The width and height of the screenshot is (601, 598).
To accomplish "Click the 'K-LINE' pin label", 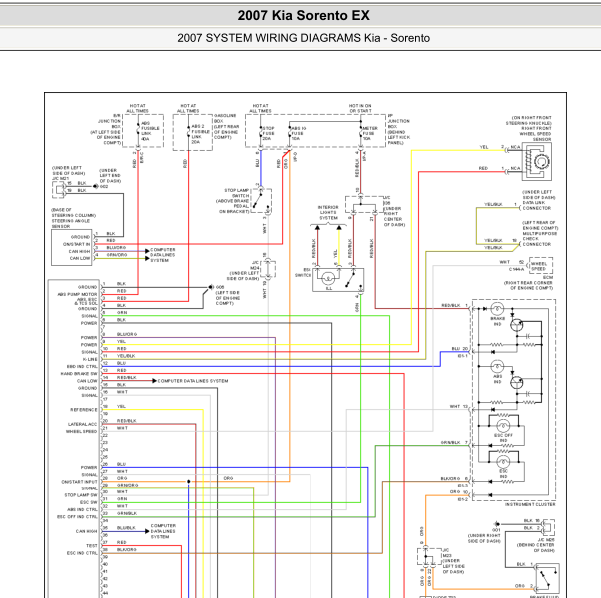I will pos(90,359).
